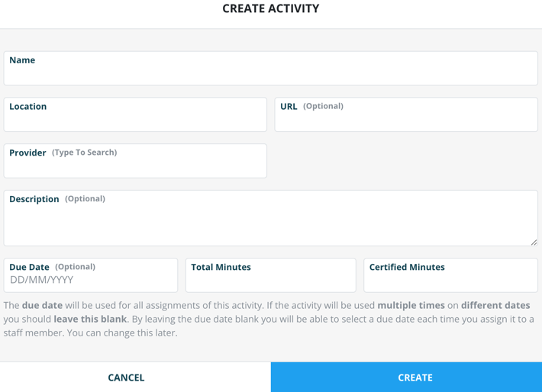Grab the Description box resize handle

click(533, 242)
